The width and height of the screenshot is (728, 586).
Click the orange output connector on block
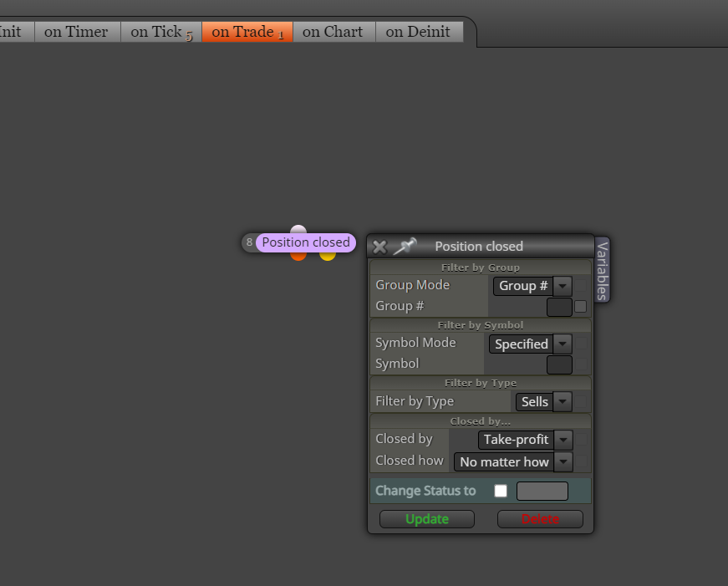(298, 256)
